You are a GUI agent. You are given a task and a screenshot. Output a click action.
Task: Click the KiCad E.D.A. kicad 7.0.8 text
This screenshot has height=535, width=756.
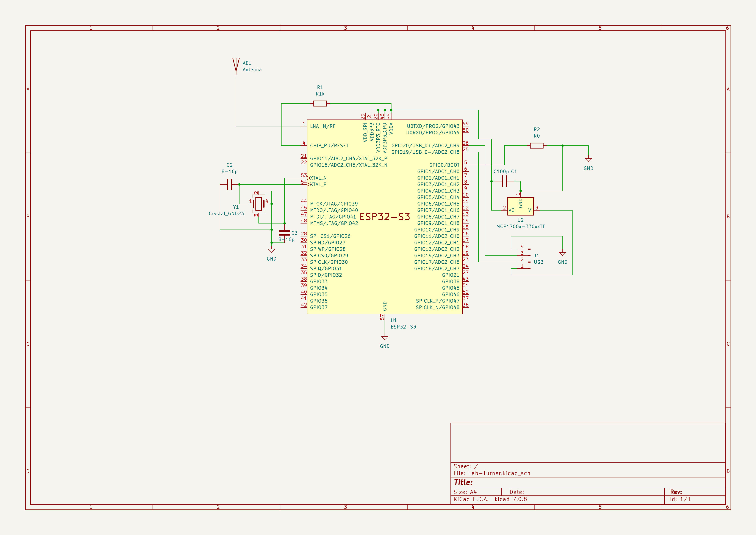click(x=490, y=499)
